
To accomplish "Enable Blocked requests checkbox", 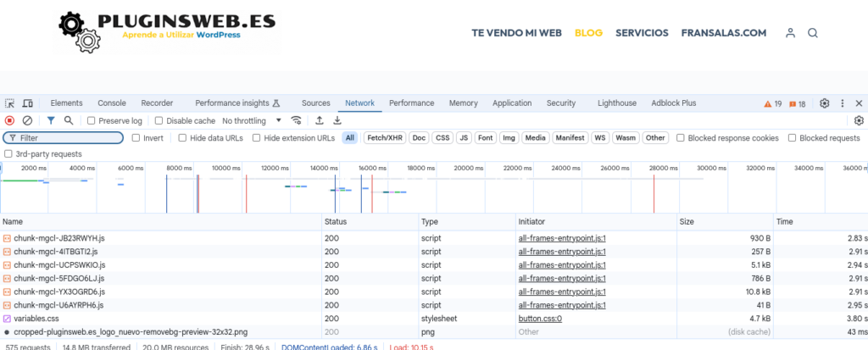I will pos(793,138).
